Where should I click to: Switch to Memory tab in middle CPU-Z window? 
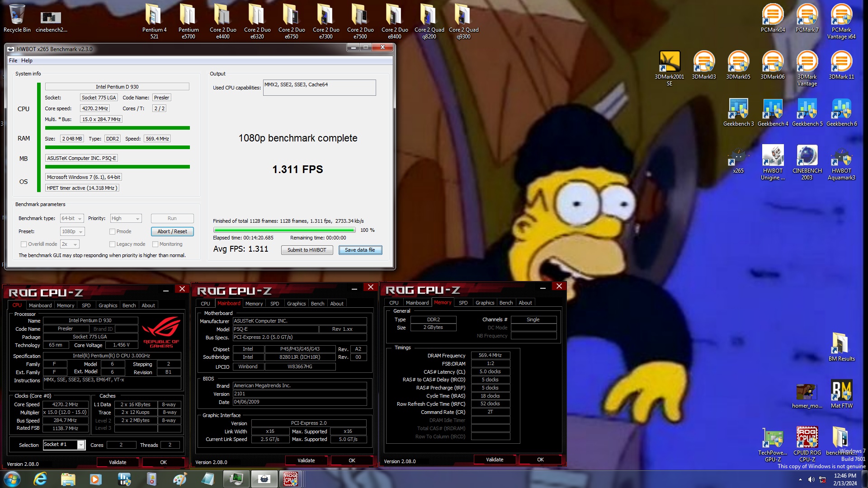coord(254,304)
